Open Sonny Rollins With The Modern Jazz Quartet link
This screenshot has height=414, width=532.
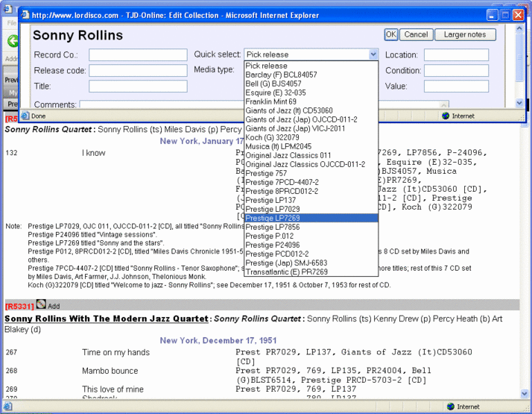coord(107,319)
